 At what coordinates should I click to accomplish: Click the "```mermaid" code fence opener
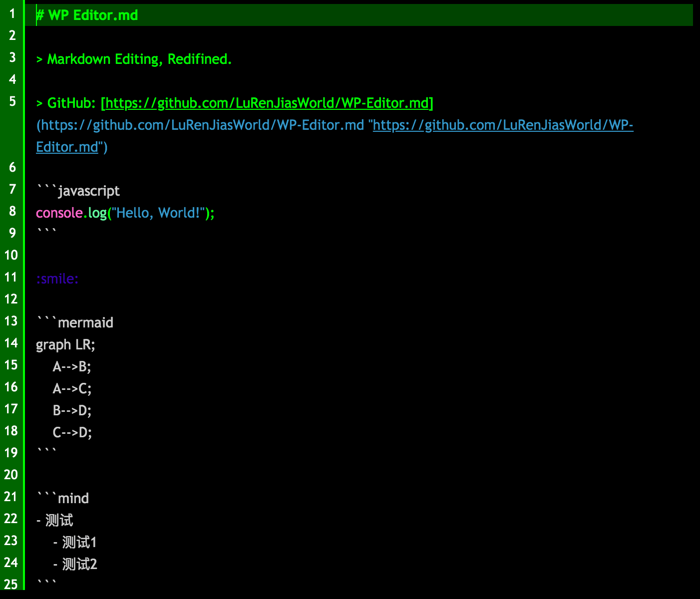pos(75,322)
